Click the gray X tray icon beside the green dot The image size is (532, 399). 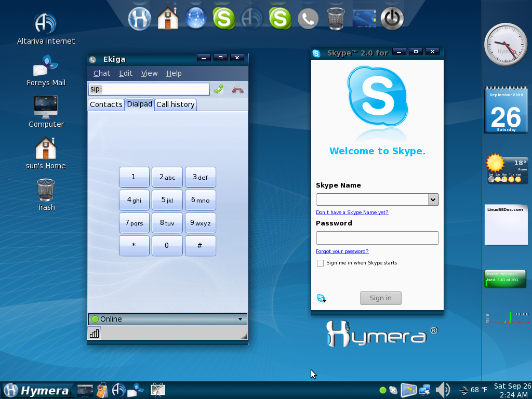click(393, 390)
